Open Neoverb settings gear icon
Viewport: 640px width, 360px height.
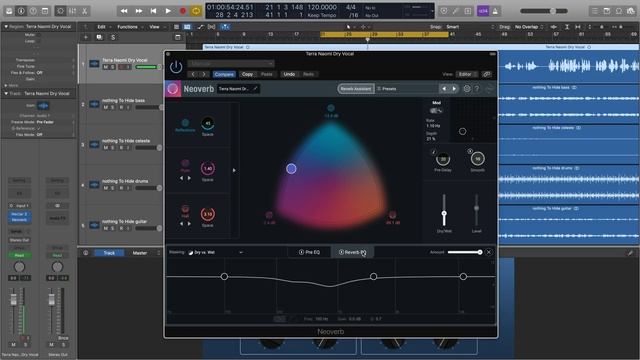[467, 89]
